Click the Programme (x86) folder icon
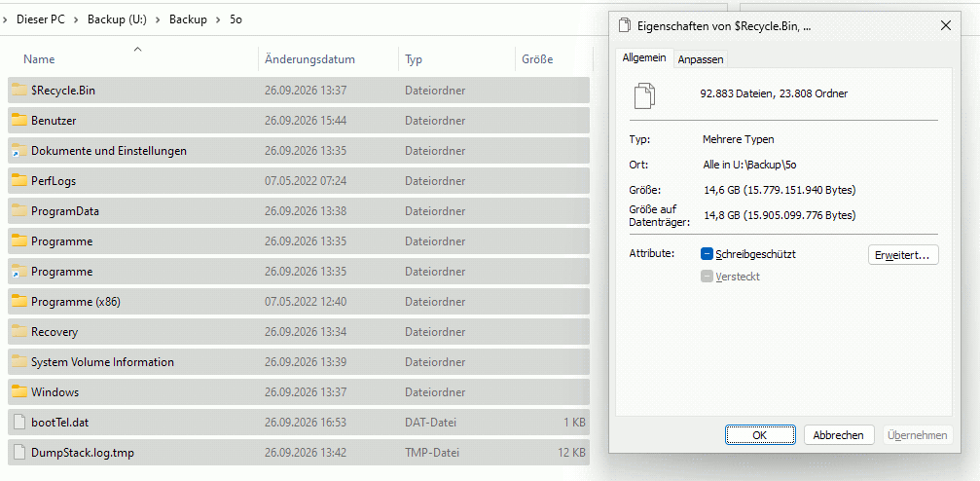The width and height of the screenshot is (980, 481). tap(19, 302)
